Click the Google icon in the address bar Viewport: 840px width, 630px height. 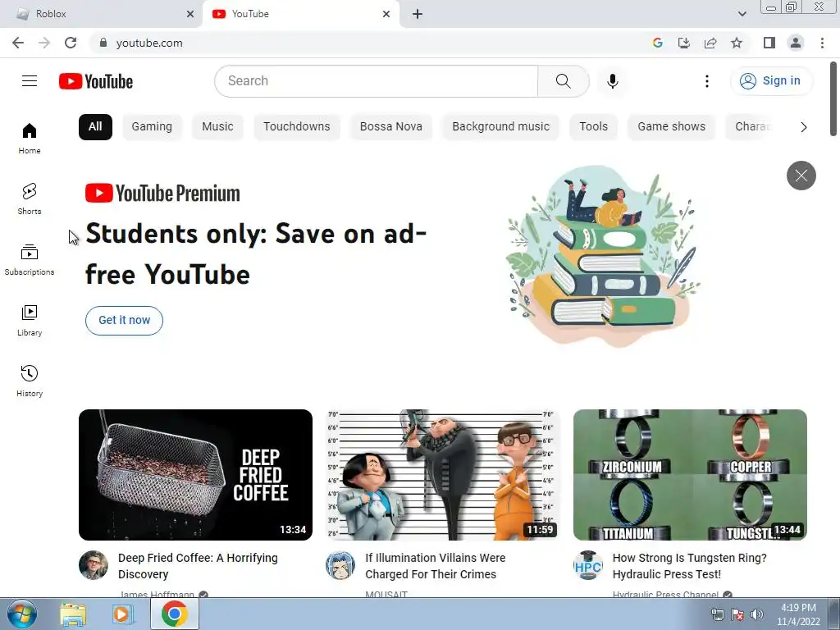pyautogui.click(x=657, y=43)
